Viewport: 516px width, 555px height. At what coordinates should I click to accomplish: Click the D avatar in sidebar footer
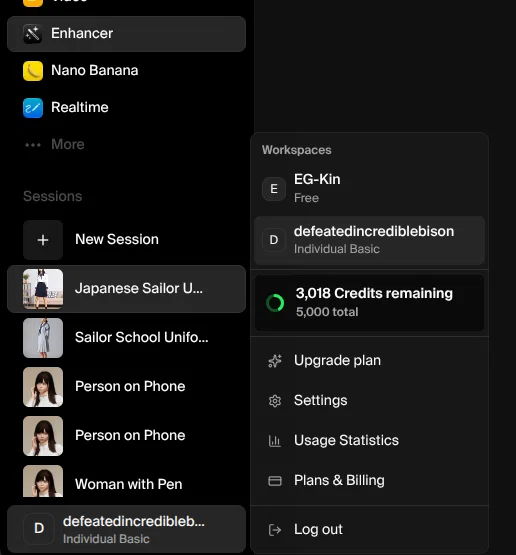39,528
